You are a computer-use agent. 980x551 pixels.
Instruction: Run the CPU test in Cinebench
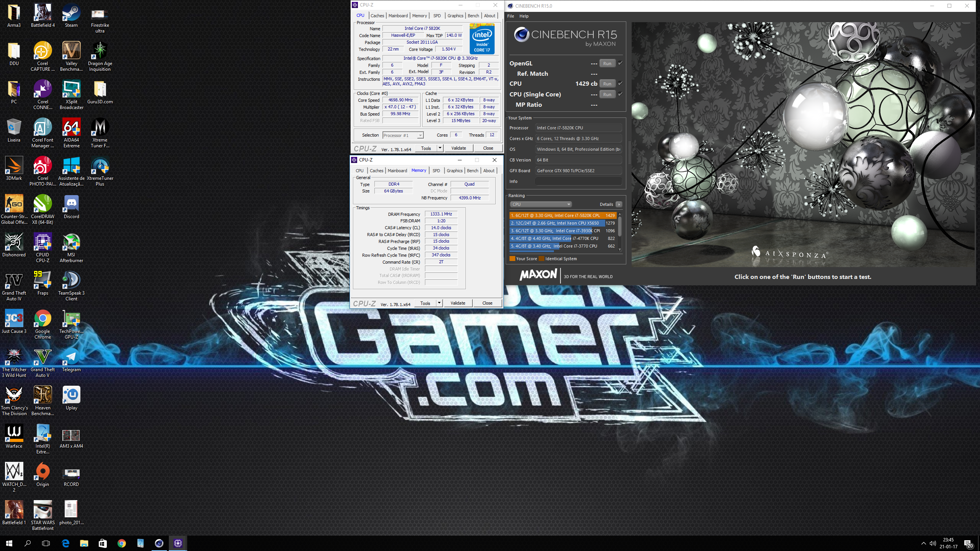(607, 84)
